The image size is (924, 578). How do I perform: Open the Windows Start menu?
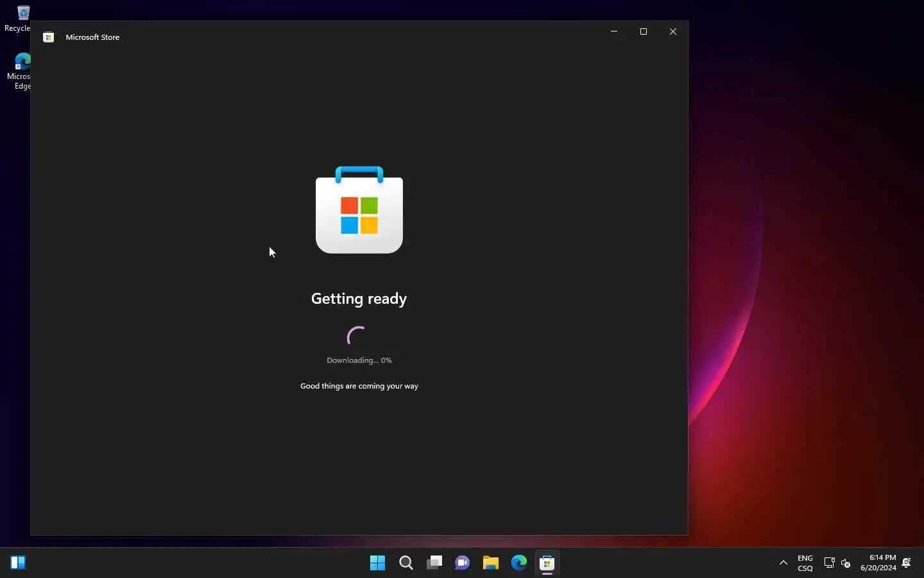point(378,563)
